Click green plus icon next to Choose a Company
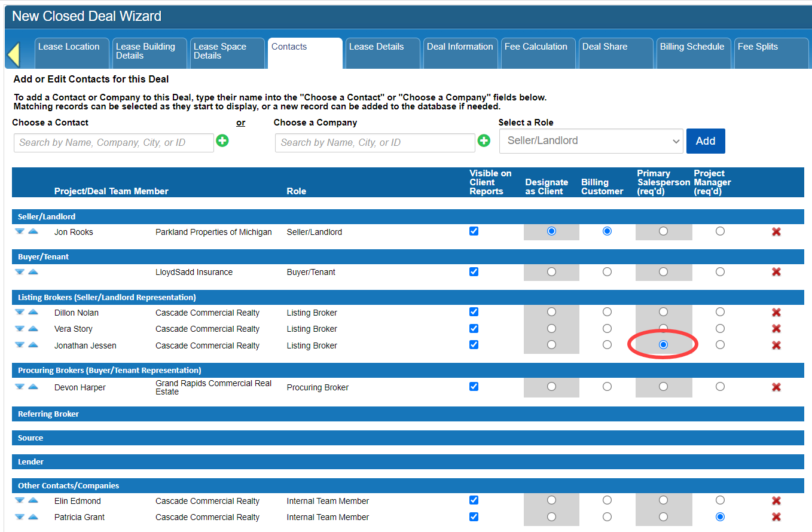The height and width of the screenshot is (532, 812). coord(484,141)
